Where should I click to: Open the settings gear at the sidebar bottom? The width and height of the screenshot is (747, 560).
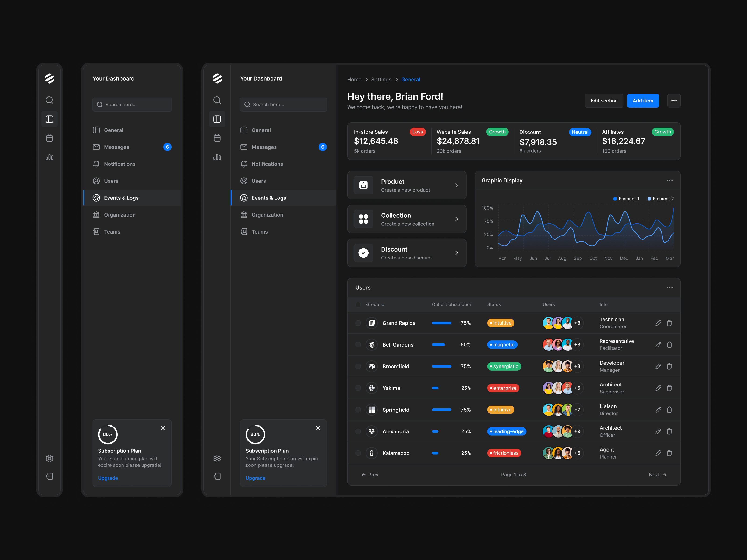coord(50,458)
